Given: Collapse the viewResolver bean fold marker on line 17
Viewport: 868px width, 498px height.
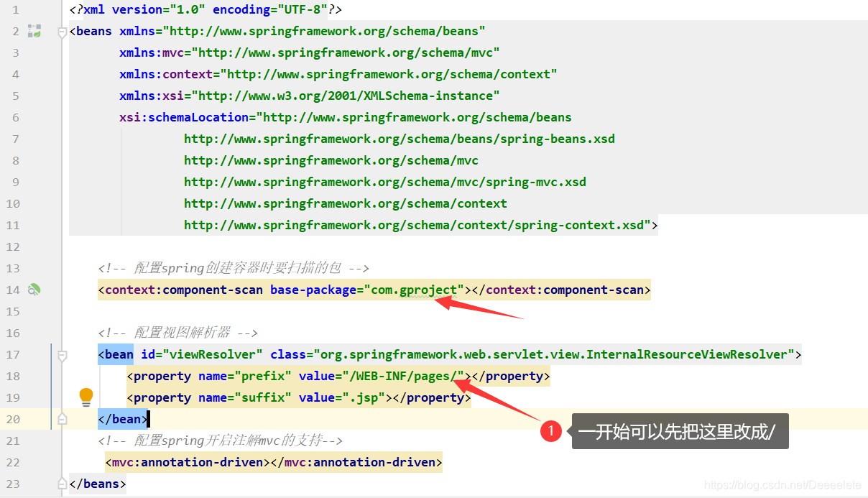Looking at the screenshot, I should coord(63,355).
